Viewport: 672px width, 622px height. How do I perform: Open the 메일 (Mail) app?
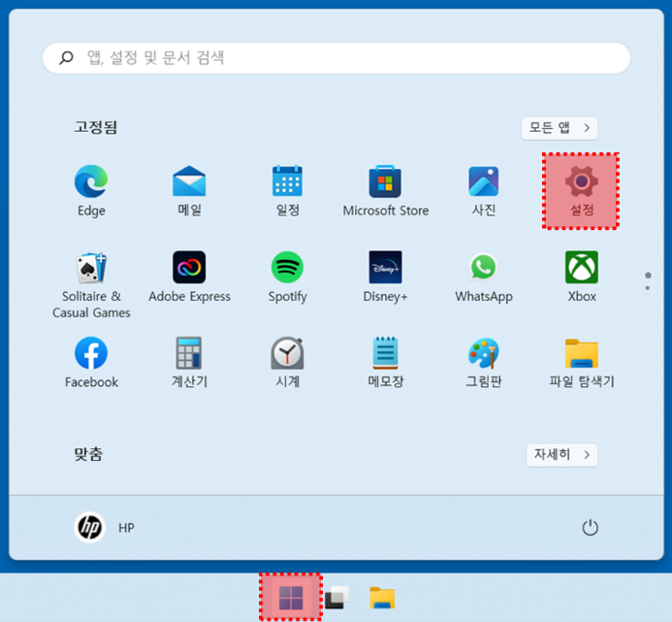tap(189, 190)
